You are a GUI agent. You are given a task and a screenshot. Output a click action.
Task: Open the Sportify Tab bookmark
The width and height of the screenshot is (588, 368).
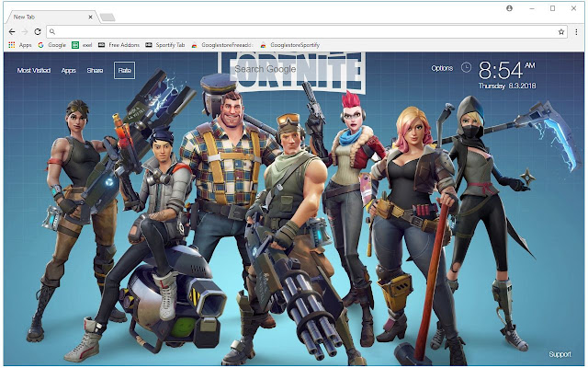[x=165, y=45]
